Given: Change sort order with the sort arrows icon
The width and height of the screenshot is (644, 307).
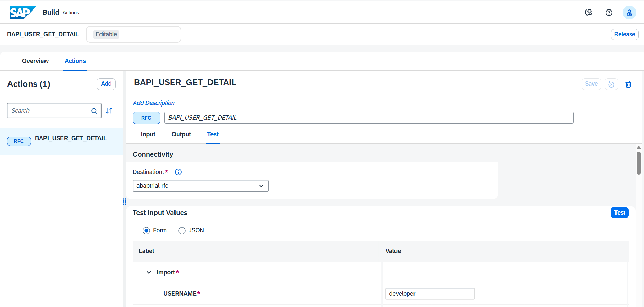Looking at the screenshot, I should point(109,110).
